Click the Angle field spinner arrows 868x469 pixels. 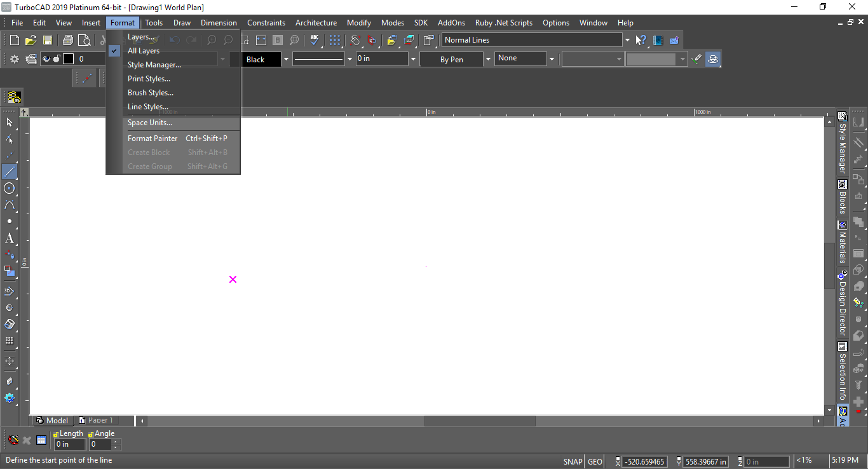tap(116, 444)
